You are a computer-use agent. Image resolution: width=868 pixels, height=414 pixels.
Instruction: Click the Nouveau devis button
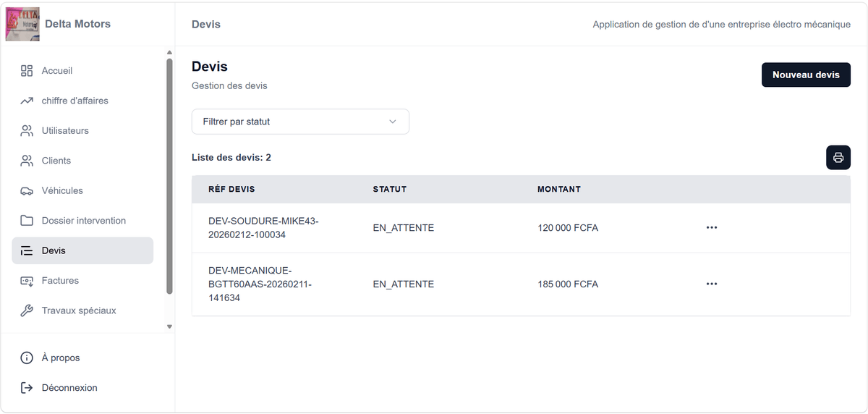coord(806,75)
